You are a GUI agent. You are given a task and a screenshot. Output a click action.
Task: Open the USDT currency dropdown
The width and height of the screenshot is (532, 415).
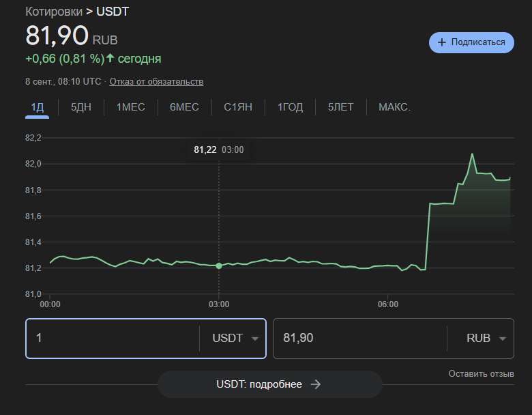coord(235,339)
